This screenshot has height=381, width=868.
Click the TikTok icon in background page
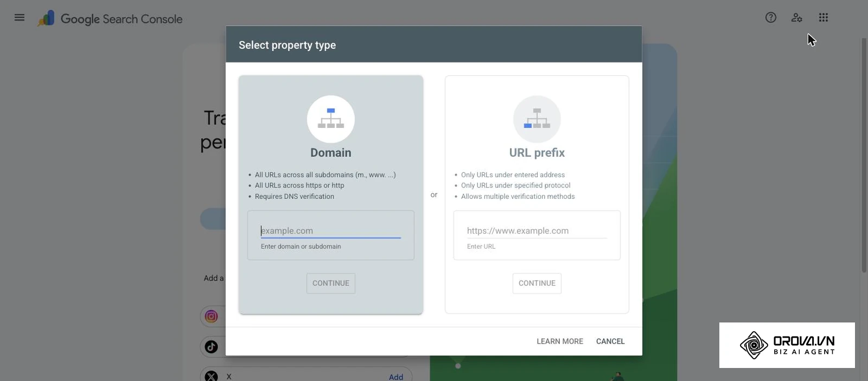[212, 347]
